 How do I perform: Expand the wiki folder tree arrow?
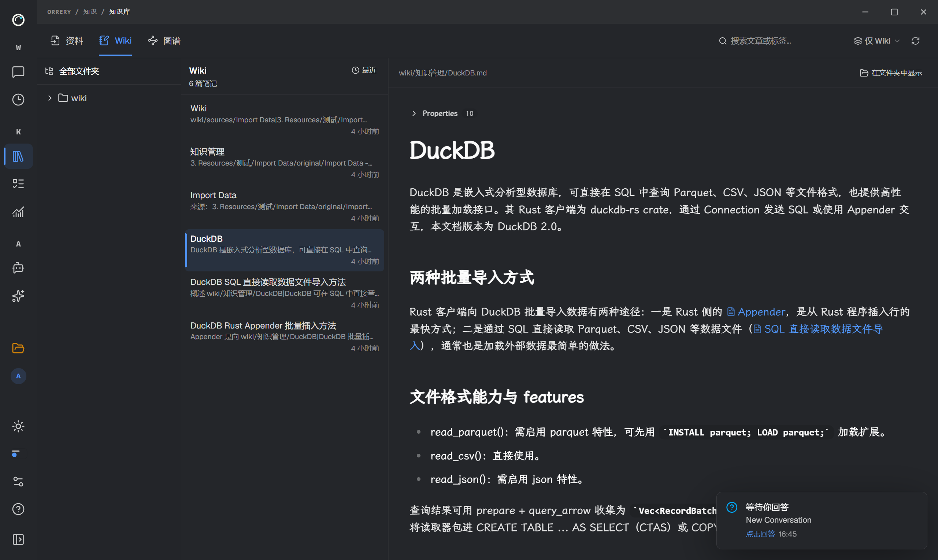(49, 98)
